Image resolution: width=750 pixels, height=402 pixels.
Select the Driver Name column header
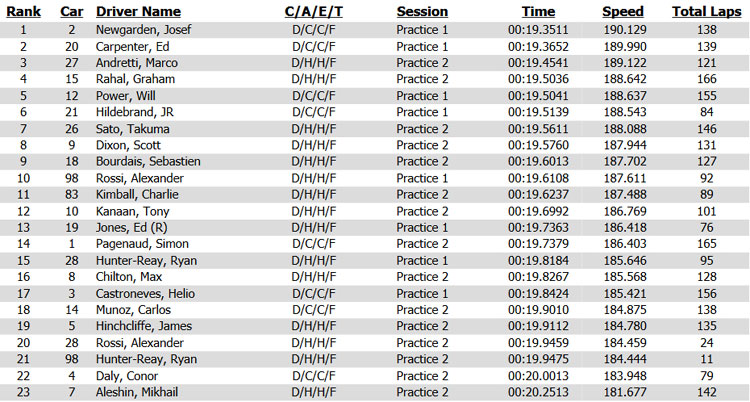(138, 11)
